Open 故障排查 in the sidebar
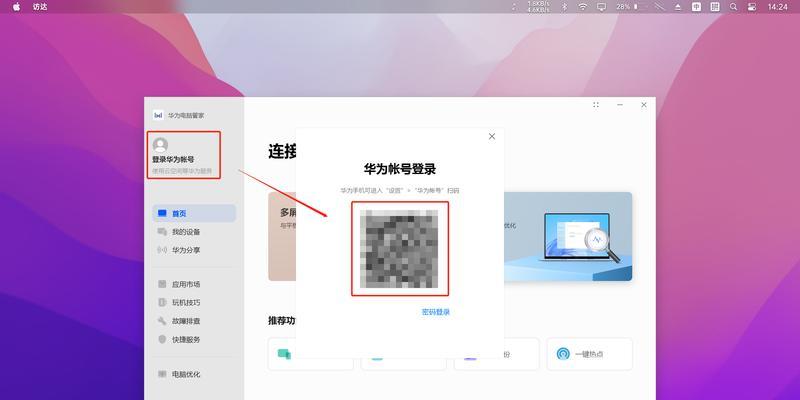The width and height of the screenshot is (800, 400). 194,321
